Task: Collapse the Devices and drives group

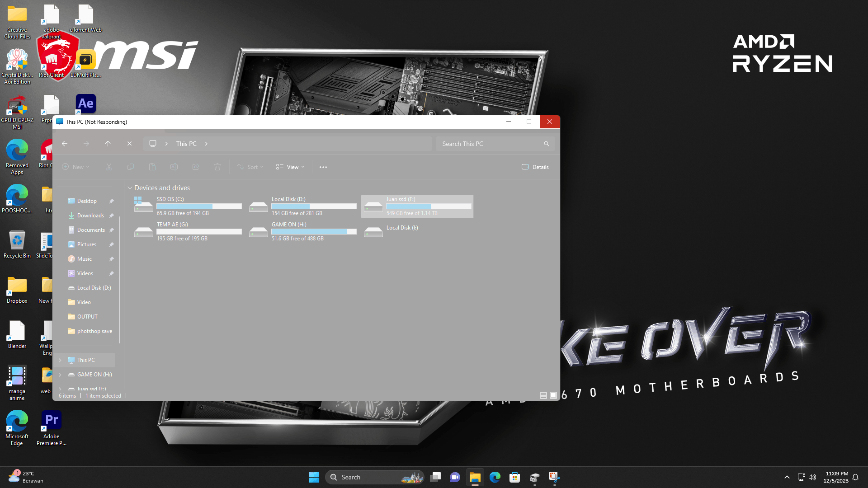Action: click(x=130, y=188)
